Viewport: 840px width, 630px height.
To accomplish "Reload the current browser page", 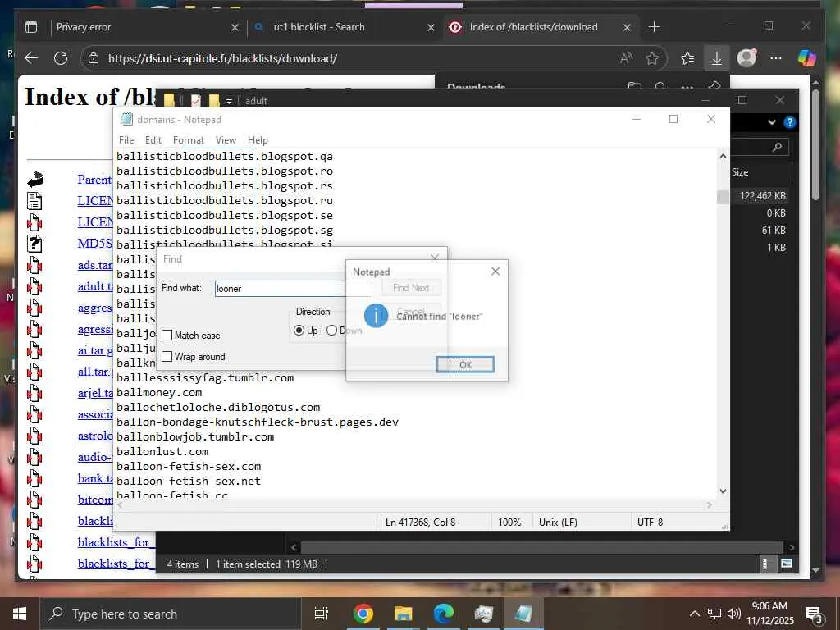I will [61, 58].
